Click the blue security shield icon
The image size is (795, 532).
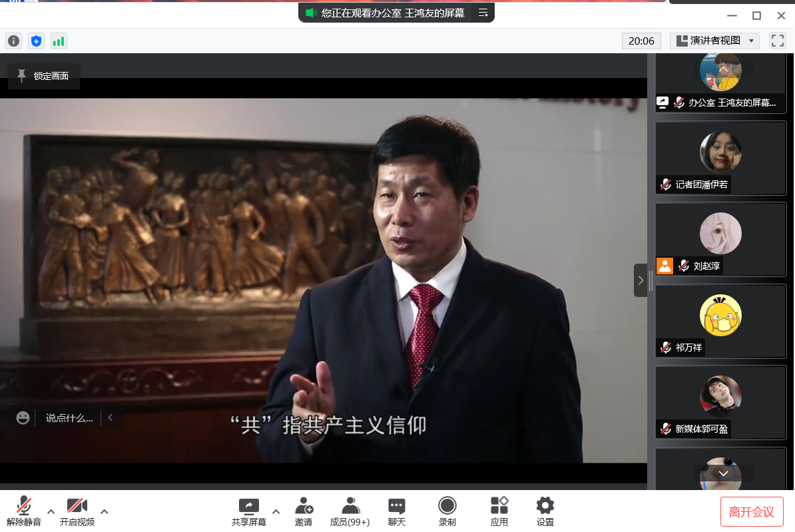(x=36, y=41)
